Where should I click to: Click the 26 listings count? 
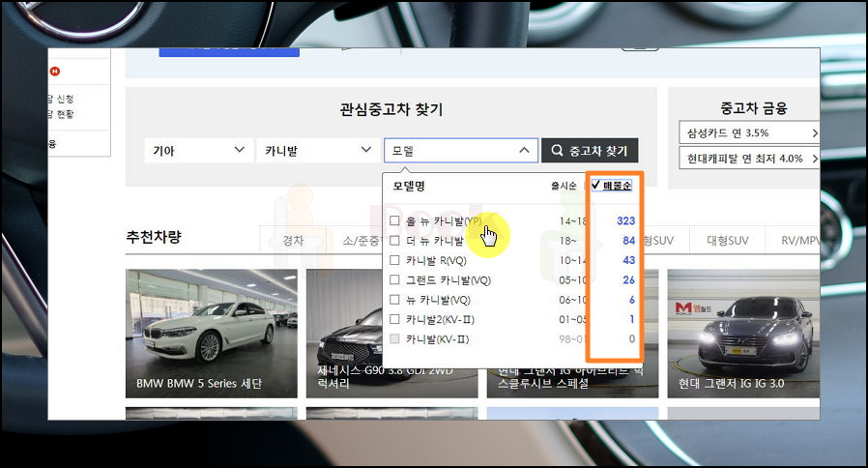tap(628, 279)
